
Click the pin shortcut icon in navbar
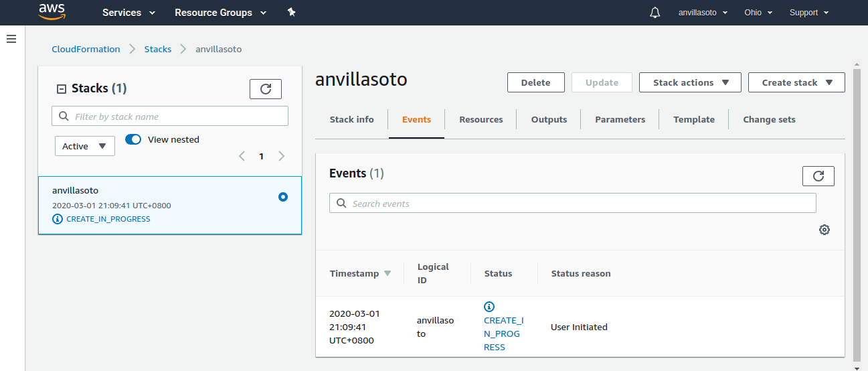291,13
